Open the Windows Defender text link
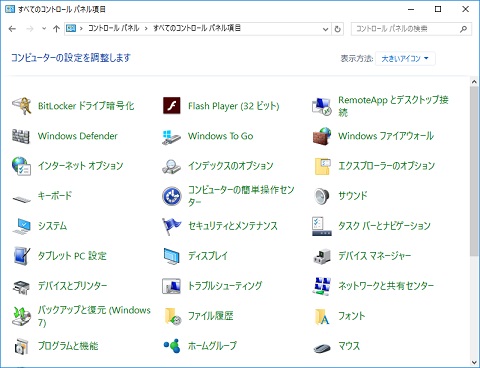The height and width of the screenshot is (368, 480). click(78, 136)
